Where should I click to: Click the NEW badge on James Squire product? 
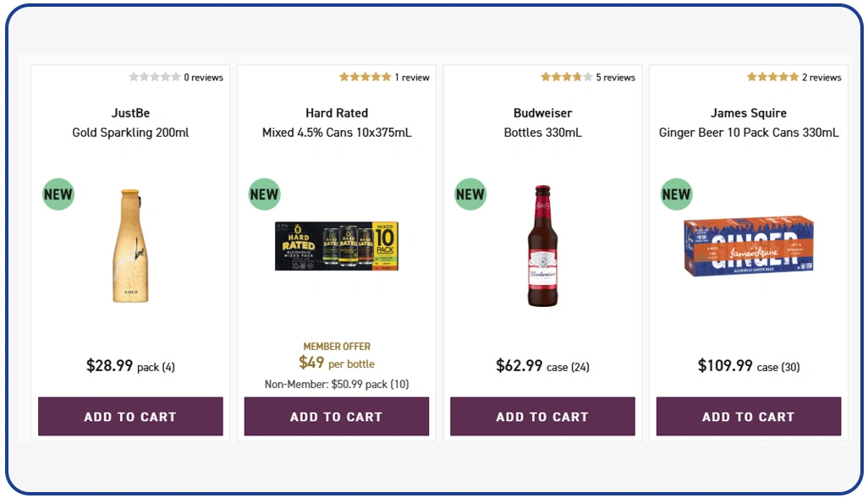pyautogui.click(x=675, y=194)
